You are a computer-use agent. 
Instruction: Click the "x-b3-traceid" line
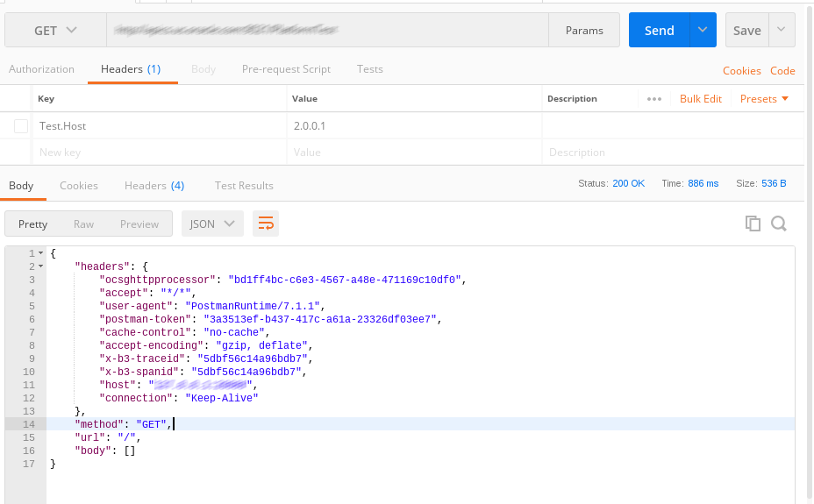[x=206, y=358]
